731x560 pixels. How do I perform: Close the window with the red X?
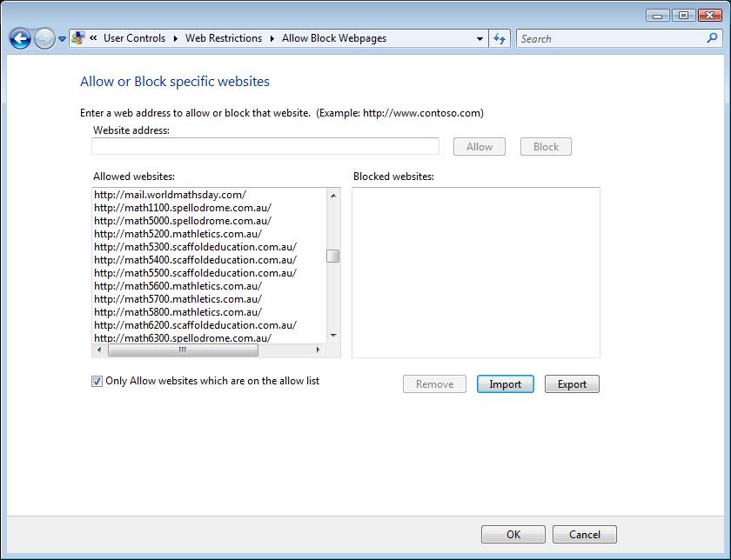[709, 16]
